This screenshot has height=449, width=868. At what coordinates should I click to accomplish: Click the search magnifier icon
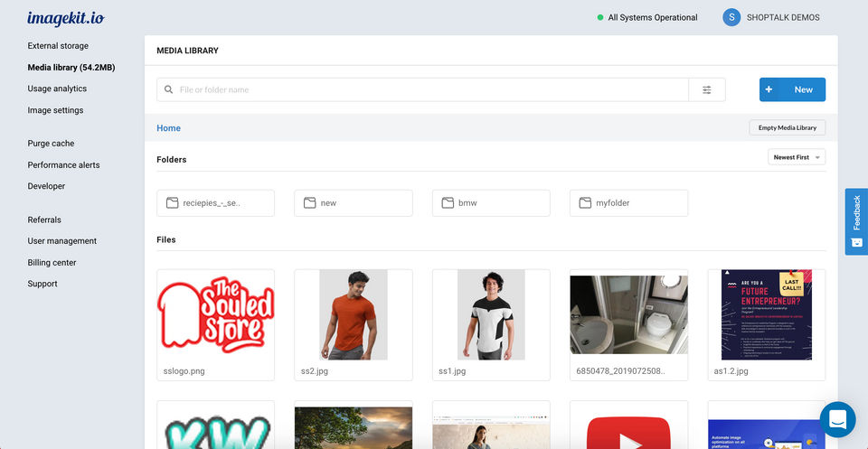[x=169, y=89]
